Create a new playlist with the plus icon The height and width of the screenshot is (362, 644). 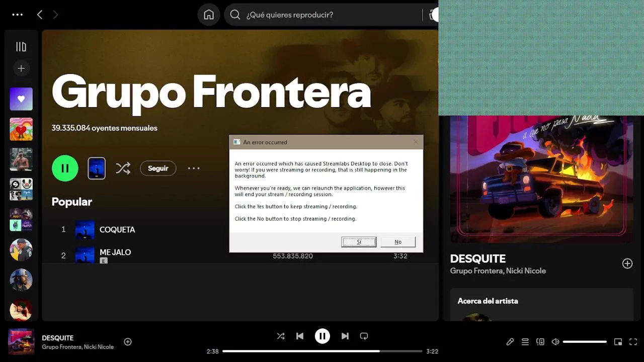21,68
